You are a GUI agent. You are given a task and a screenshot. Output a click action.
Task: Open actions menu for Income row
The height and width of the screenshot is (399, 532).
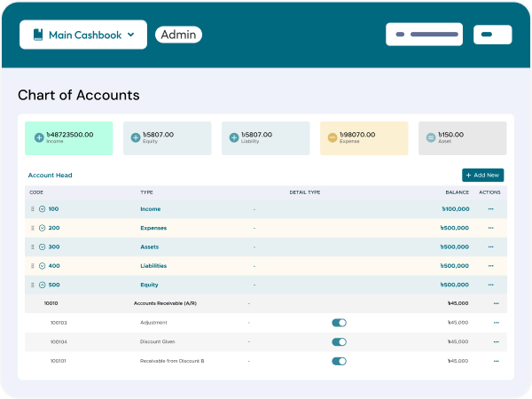pyautogui.click(x=490, y=209)
